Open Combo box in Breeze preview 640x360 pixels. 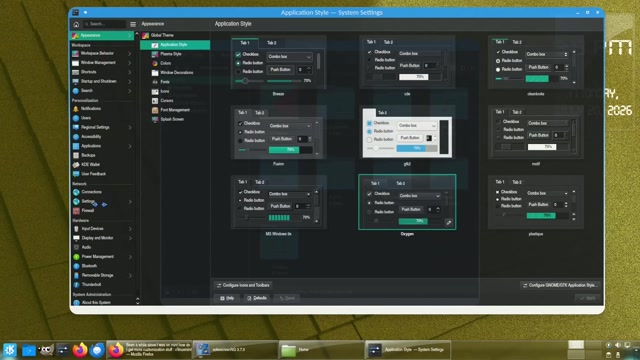point(290,57)
